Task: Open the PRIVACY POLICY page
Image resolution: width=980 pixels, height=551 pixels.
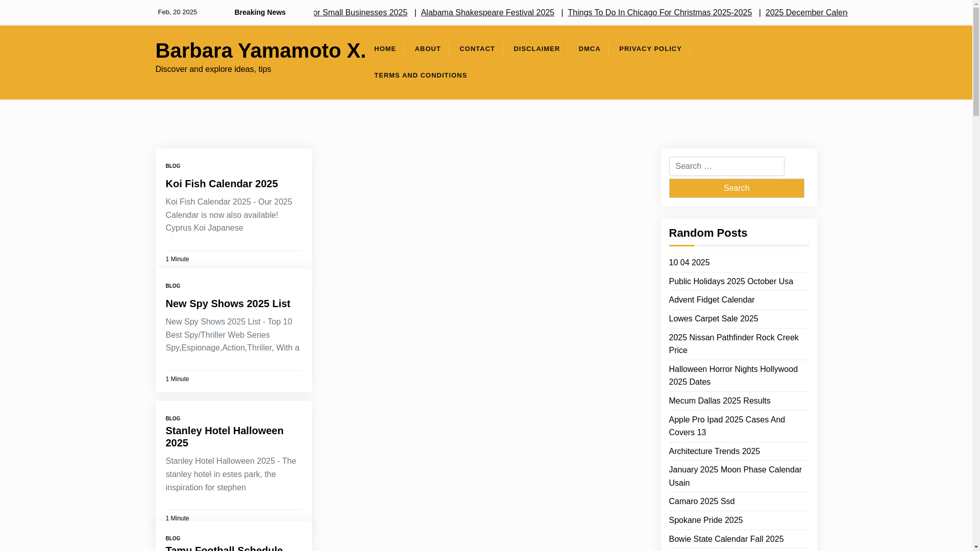Action: pos(650,49)
